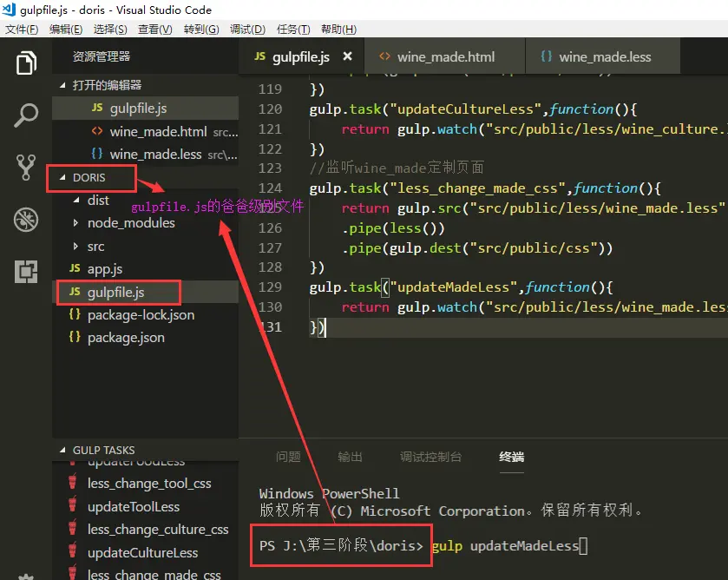
Task: Switch to the wine_made.less tab
Action: [x=603, y=56]
